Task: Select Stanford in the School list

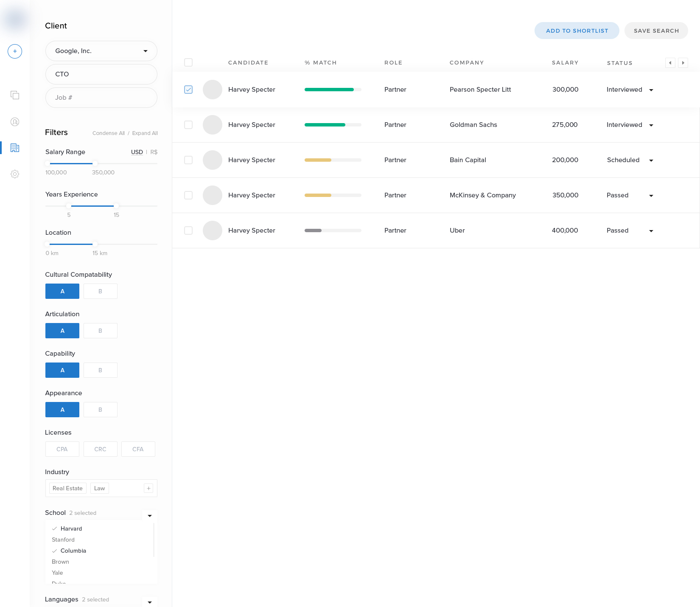Action: click(63, 540)
